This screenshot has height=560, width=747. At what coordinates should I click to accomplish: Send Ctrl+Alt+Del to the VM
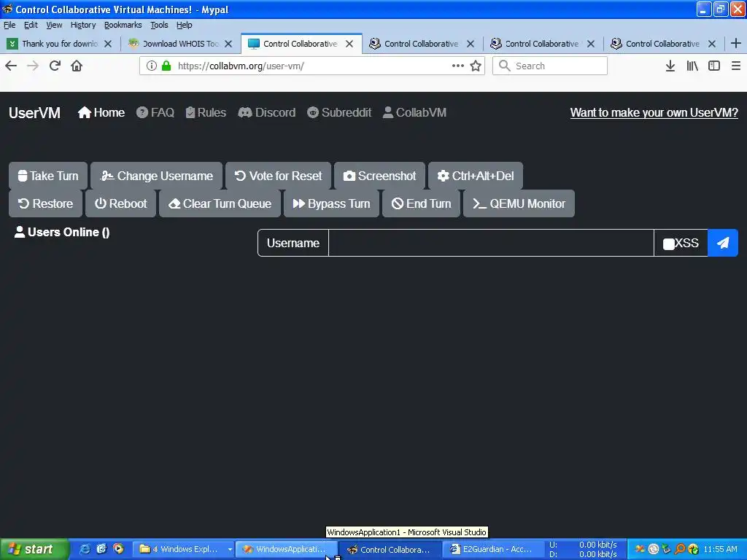pyautogui.click(x=476, y=176)
